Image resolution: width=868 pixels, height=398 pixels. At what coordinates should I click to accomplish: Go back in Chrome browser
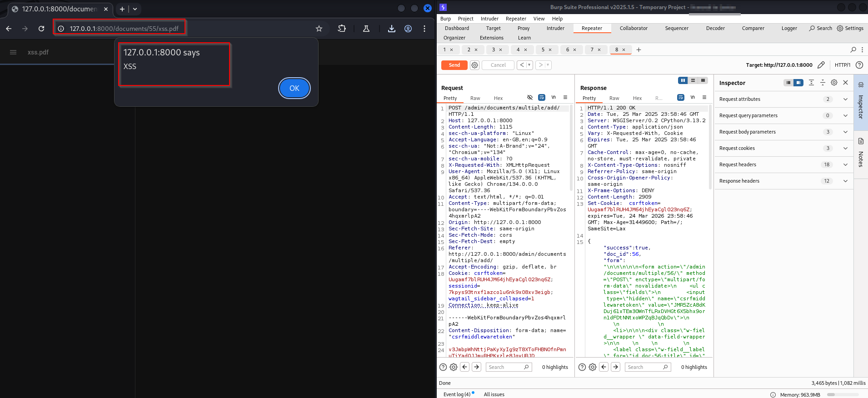tap(9, 29)
